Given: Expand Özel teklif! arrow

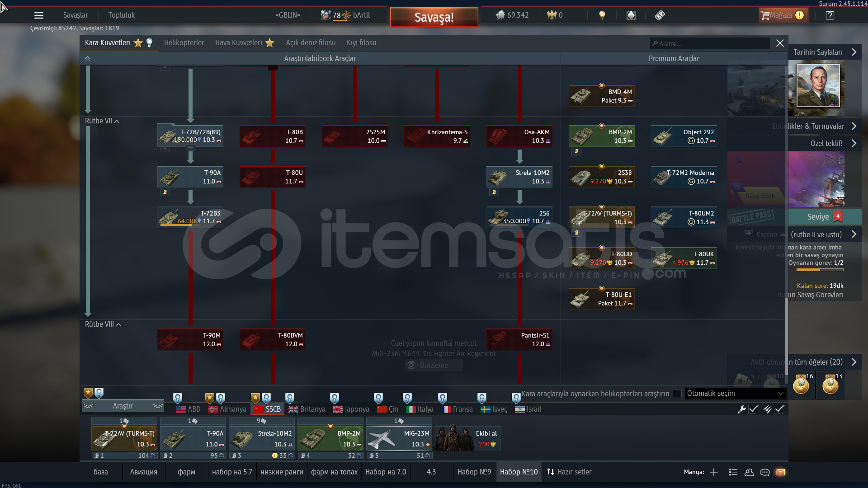Looking at the screenshot, I should pyautogui.click(x=854, y=144).
